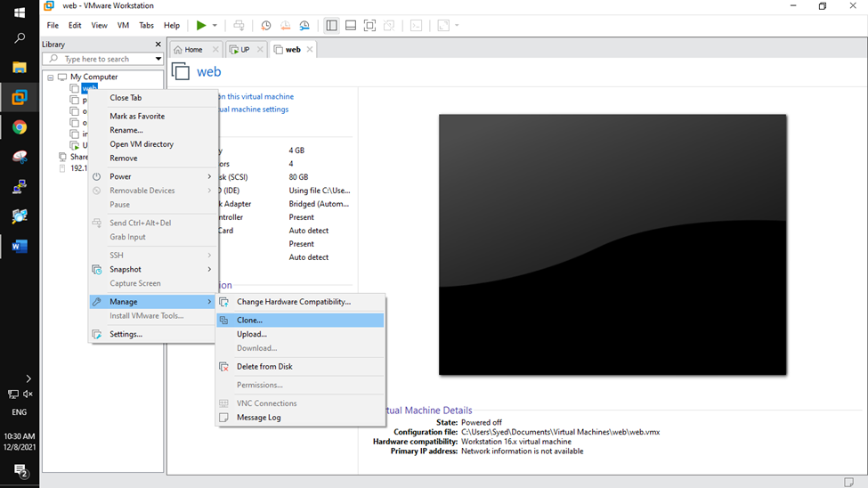Click Delete from Disk in submenu
The image size is (868, 488).
pos(264,366)
